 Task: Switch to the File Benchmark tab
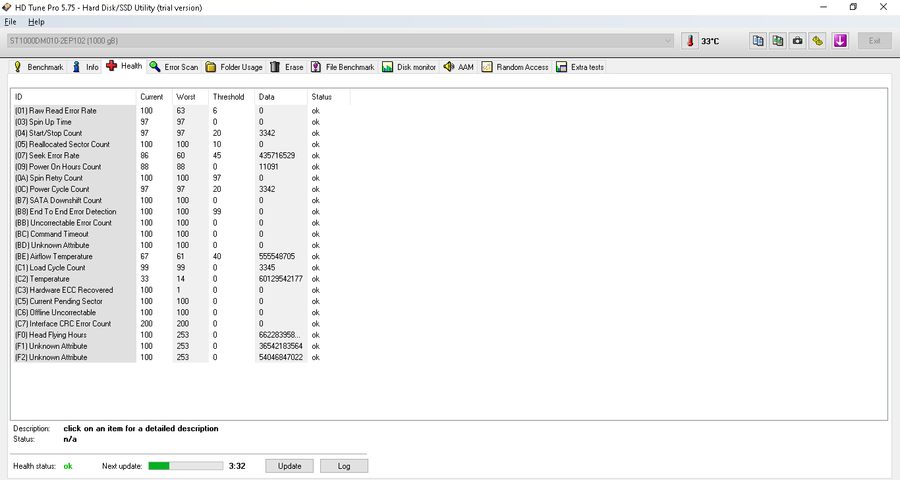point(343,67)
